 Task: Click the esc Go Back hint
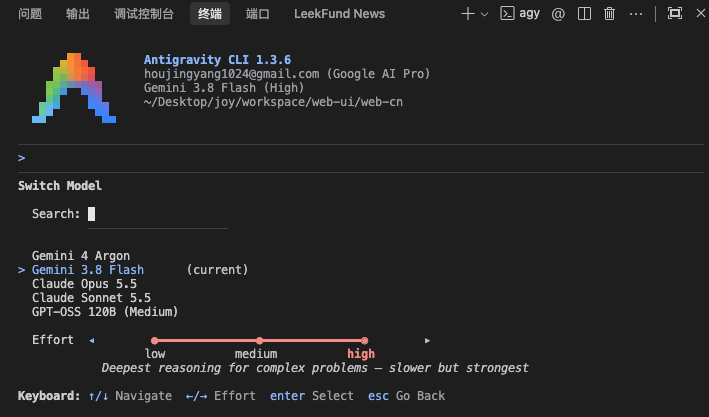click(406, 396)
